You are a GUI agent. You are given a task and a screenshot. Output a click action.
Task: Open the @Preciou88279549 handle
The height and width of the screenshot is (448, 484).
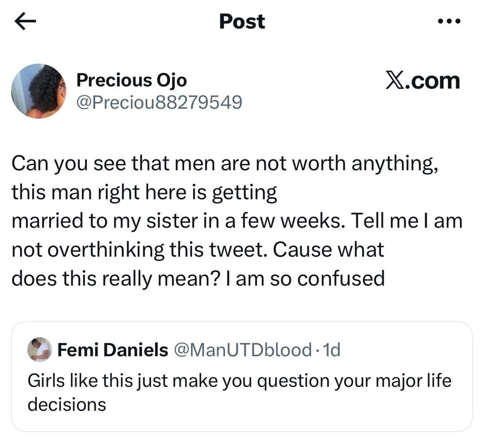coord(159,103)
